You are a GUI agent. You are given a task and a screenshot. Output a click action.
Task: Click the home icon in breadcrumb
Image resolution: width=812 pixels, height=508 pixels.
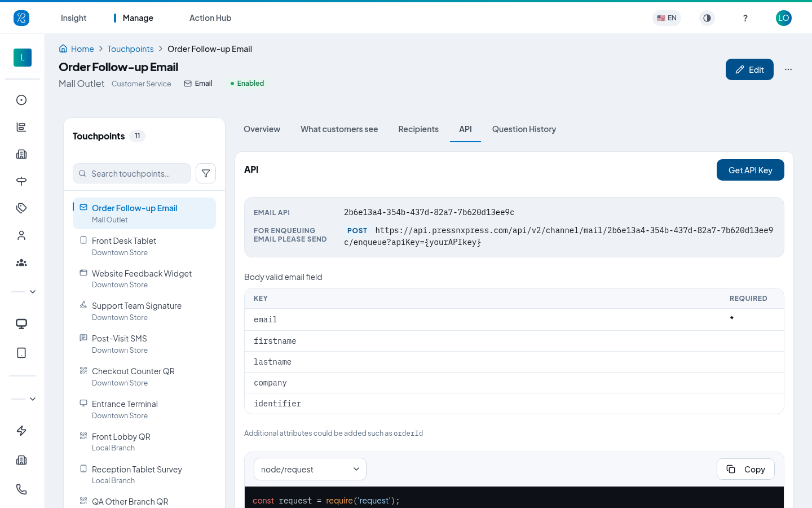click(x=63, y=49)
